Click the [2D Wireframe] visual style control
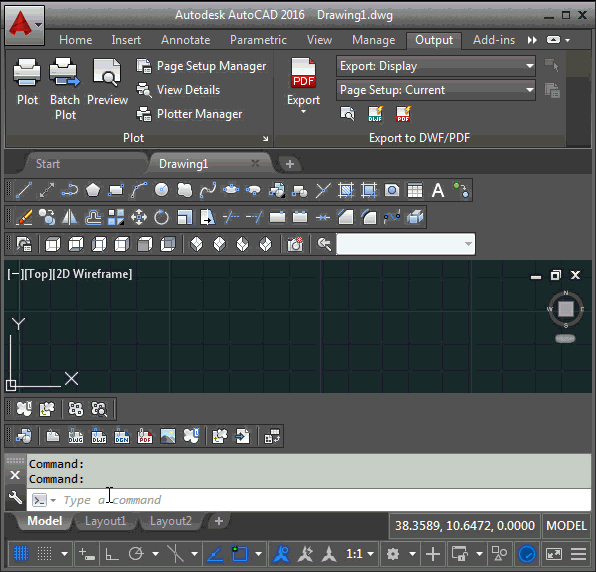This screenshot has height=572, width=596. (92, 274)
